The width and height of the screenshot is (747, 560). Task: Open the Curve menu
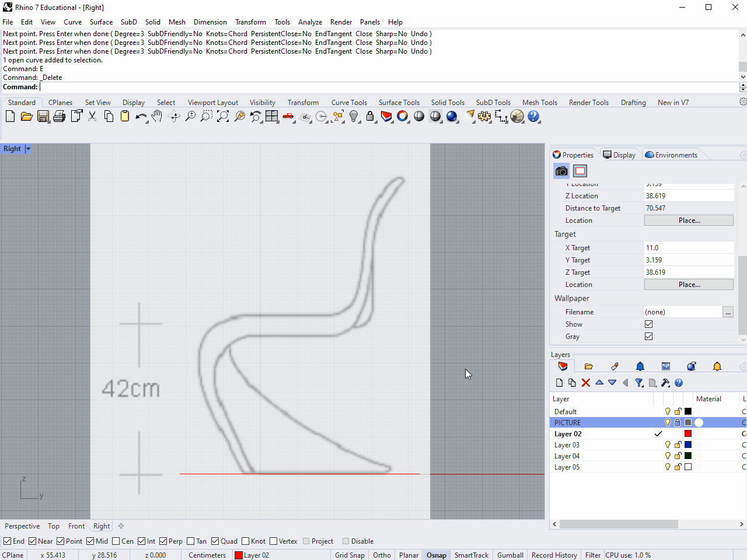tap(72, 22)
